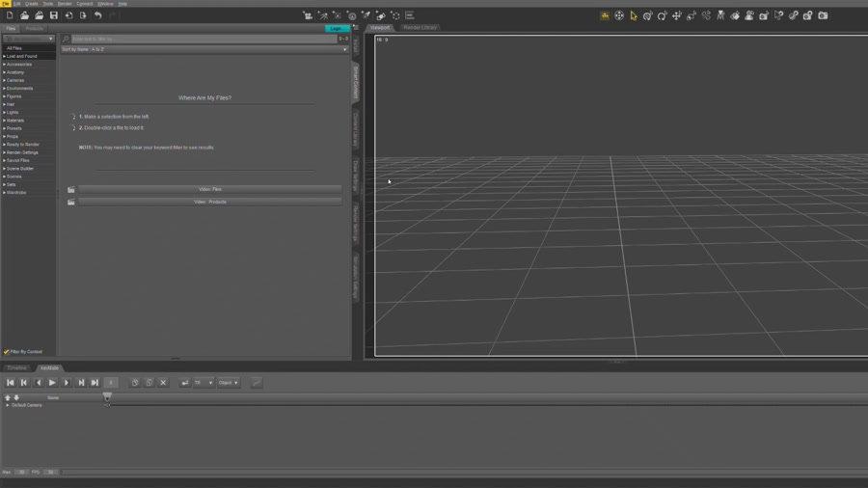The height and width of the screenshot is (488, 868).
Task: Click the Save file icon
Action: 53,15
